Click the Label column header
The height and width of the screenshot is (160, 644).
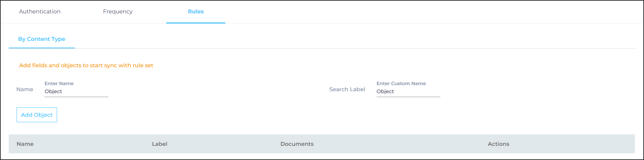pyautogui.click(x=160, y=144)
